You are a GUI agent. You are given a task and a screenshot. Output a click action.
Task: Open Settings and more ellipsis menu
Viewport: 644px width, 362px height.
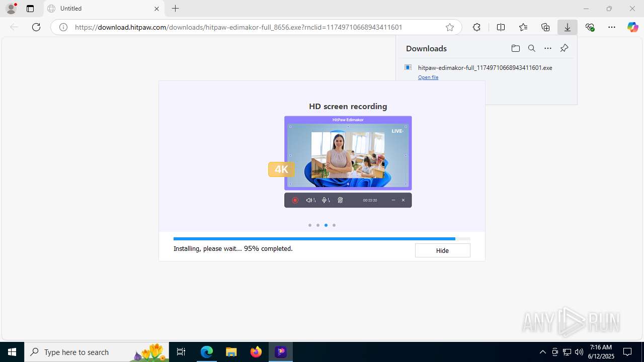(x=612, y=27)
